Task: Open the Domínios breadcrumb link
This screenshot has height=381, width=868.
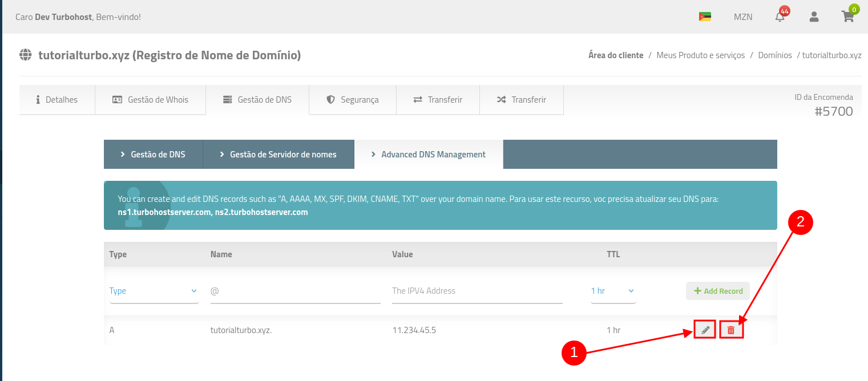Action: pyautogui.click(x=774, y=55)
